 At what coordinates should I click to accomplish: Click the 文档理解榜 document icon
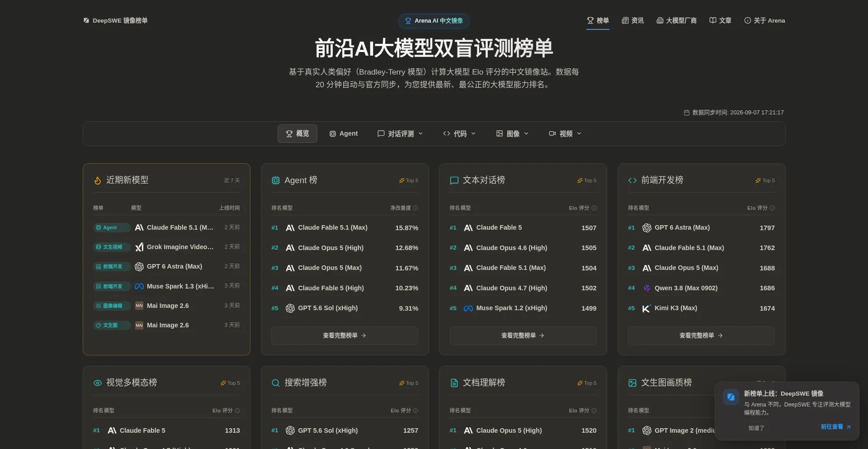pyautogui.click(x=454, y=383)
